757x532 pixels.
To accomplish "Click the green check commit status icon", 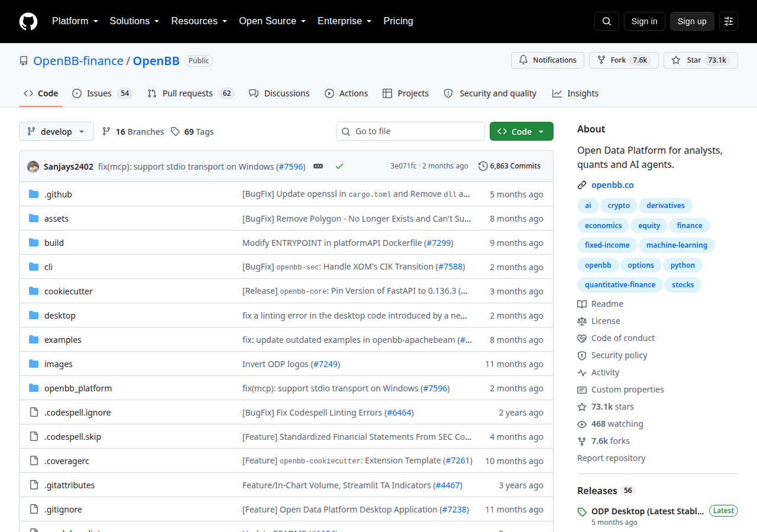I will coord(339,166).
